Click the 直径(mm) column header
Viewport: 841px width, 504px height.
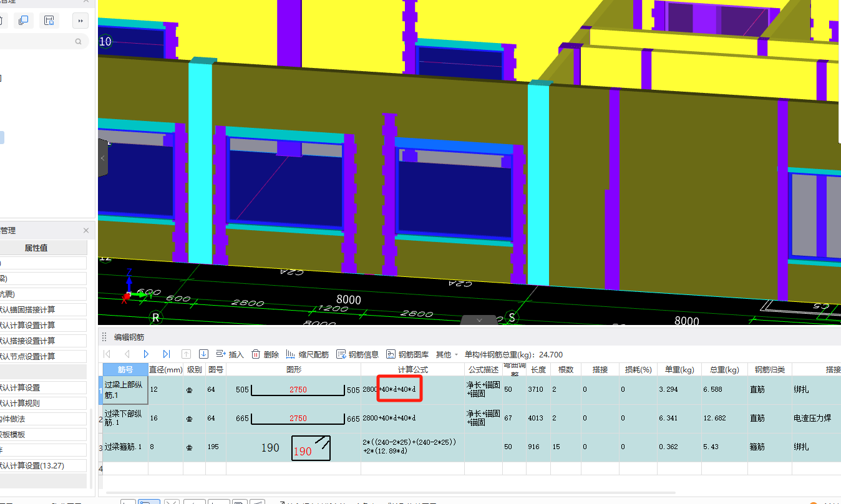coord(165,369)
